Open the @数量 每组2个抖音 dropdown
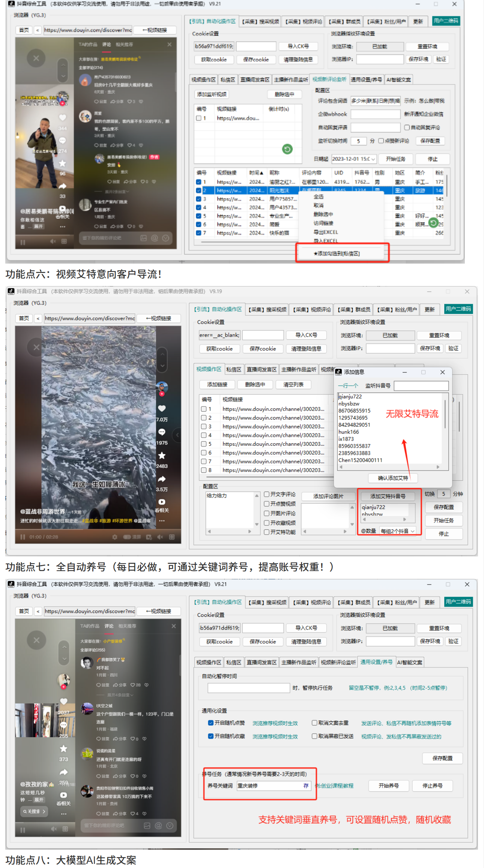484x868 pixels. 412,531
